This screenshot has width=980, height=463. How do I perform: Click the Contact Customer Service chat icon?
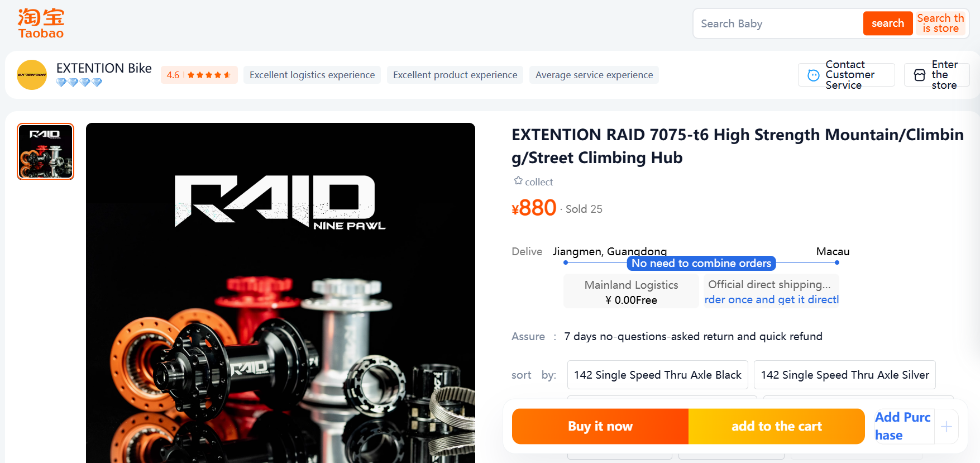point(814,75)
